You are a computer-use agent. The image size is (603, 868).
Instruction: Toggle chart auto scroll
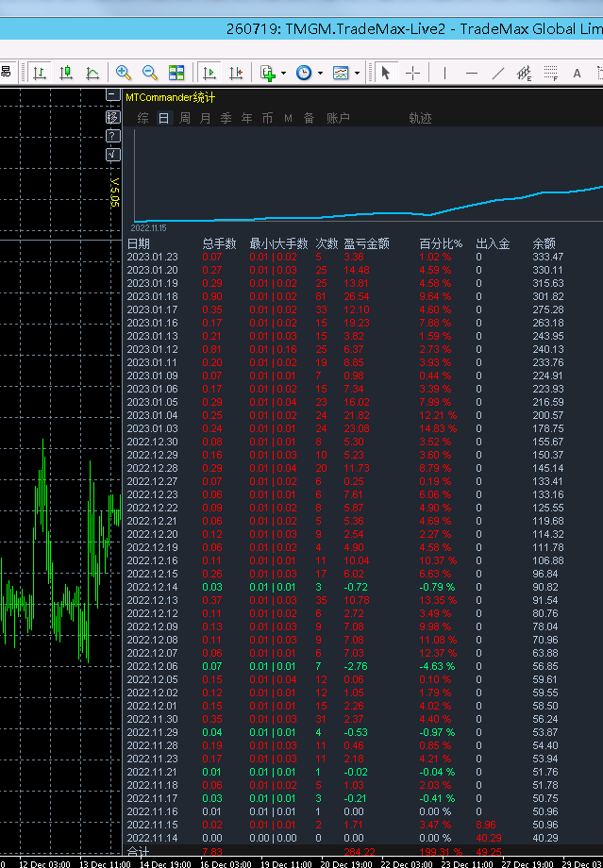pyautogui.click(x=209, y=73)
